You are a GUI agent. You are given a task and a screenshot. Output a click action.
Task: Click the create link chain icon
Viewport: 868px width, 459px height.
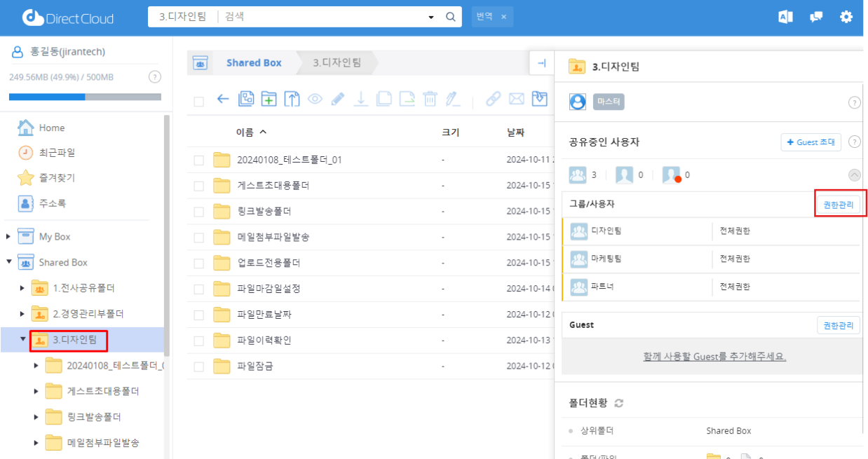click(x=493, y=100)
